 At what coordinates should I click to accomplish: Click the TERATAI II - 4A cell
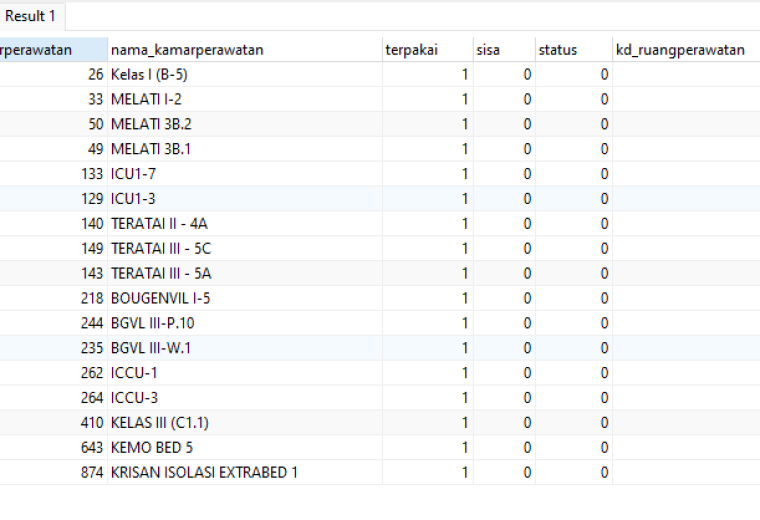click(x=245, y=224)
